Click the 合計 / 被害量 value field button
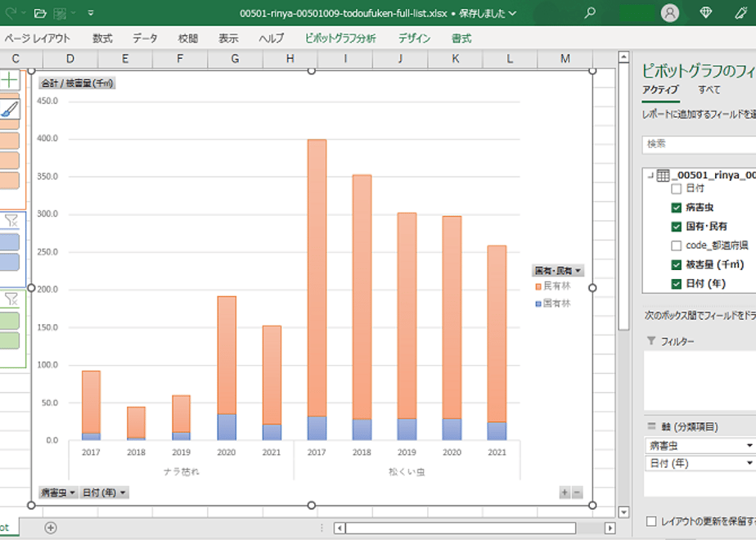 pos(77,83)
